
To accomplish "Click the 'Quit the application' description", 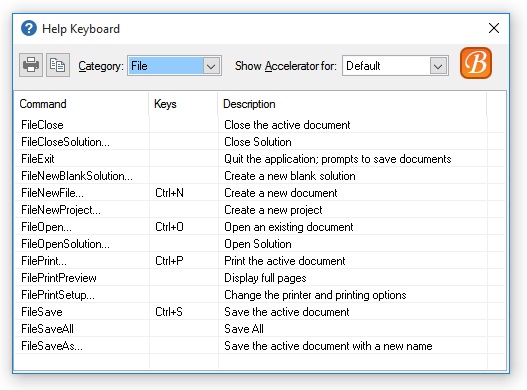I will [x=338, y=159].
